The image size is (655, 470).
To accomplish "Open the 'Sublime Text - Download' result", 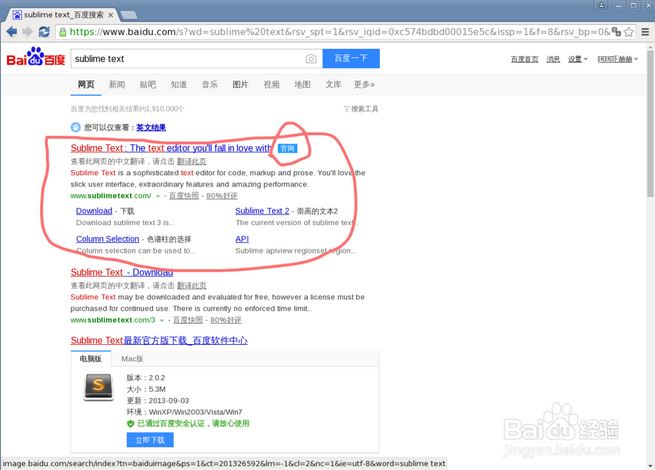I will (x=122, y=272).
